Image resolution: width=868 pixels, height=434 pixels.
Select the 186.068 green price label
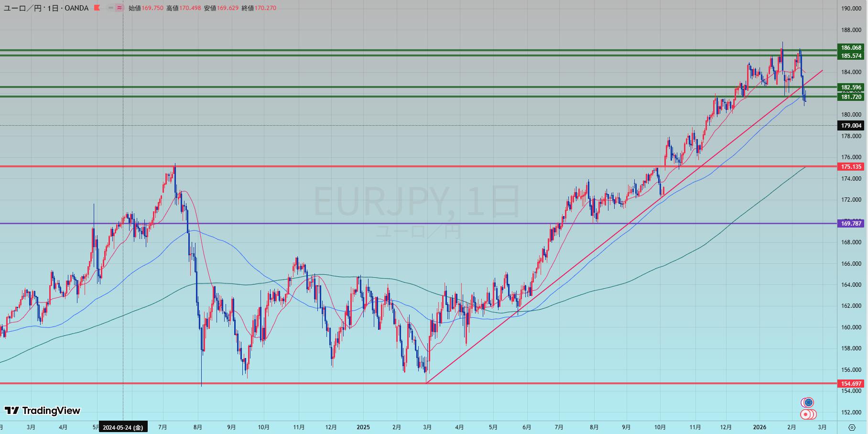tap(851, 48)
